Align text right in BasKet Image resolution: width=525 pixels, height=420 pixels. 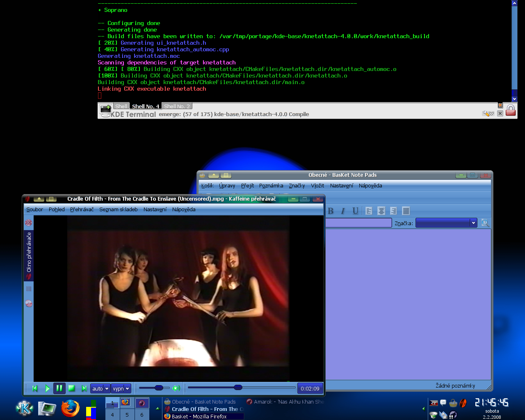(x=393, y=211)
